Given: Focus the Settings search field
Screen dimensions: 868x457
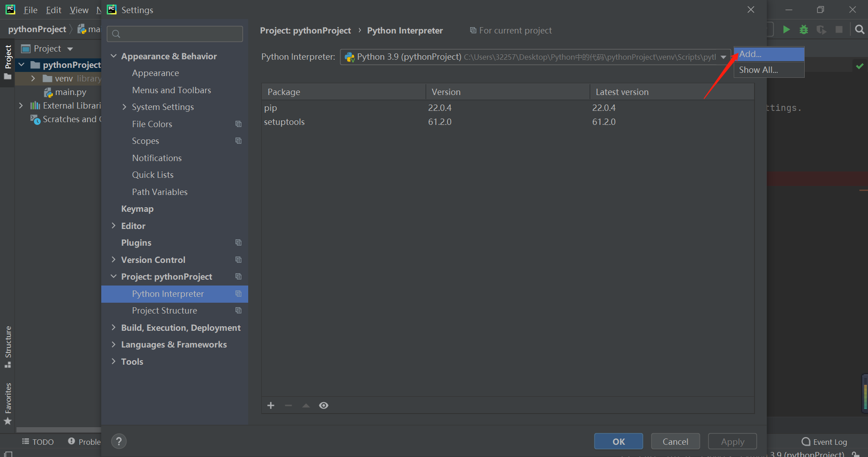Looking at the screenshot, I should click(x=175, y=34).
